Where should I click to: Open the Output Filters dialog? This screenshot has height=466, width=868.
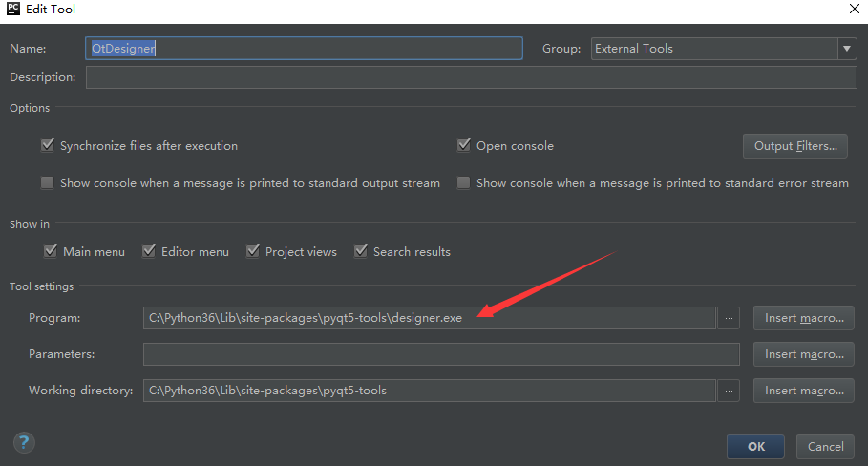click(795, 146)
